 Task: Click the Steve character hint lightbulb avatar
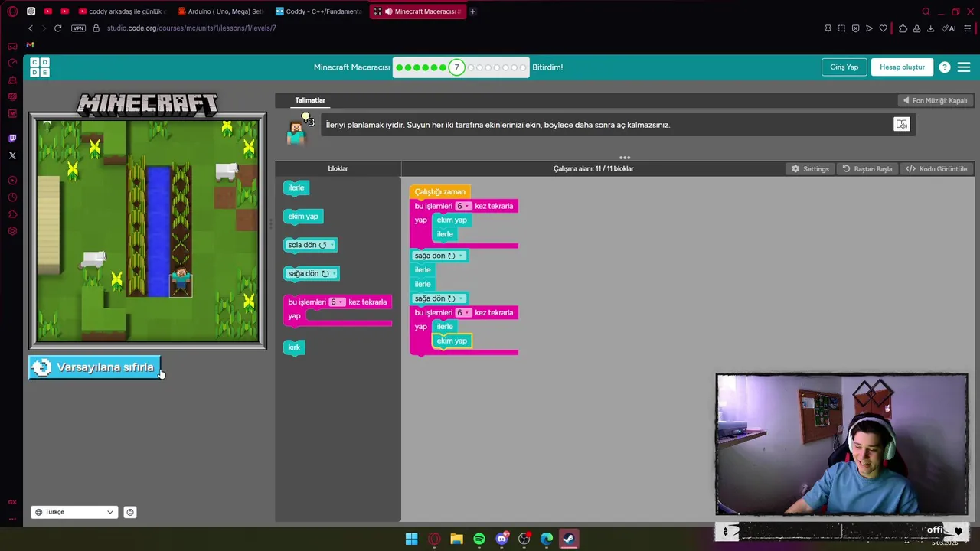[299, 129]
